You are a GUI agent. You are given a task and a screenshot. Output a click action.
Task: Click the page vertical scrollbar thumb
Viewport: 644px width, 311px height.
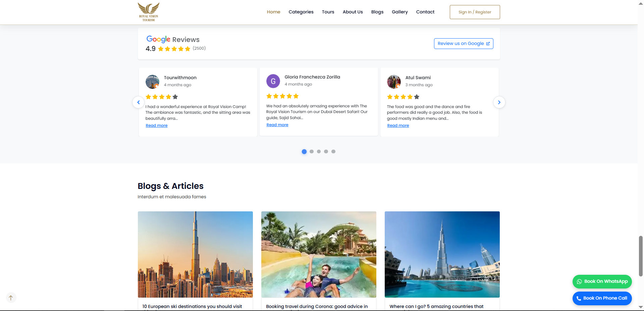click(x=641, y=256)
